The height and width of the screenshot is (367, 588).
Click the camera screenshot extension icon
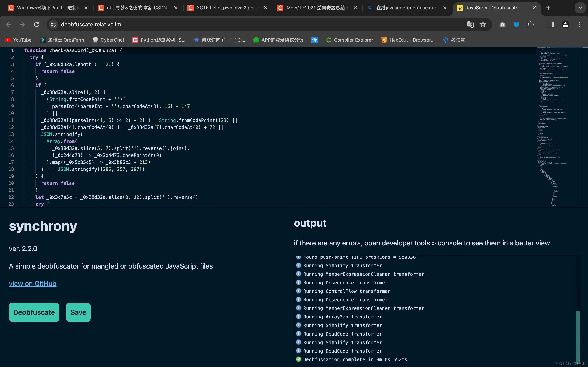tap(502, 24)
